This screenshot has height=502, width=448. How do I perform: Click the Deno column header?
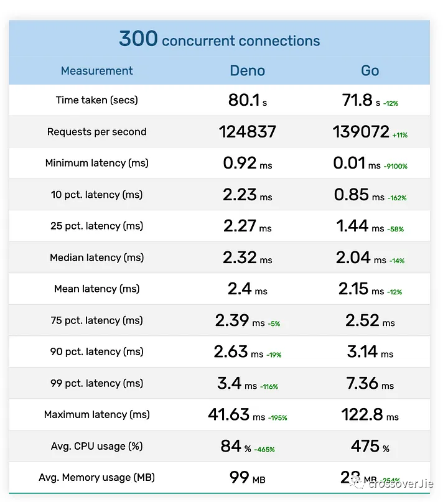point(247,71)
